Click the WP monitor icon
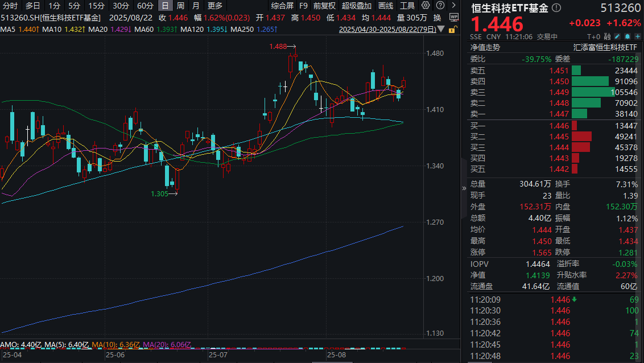Screen dimensions: 644x363 click(454, 17)
